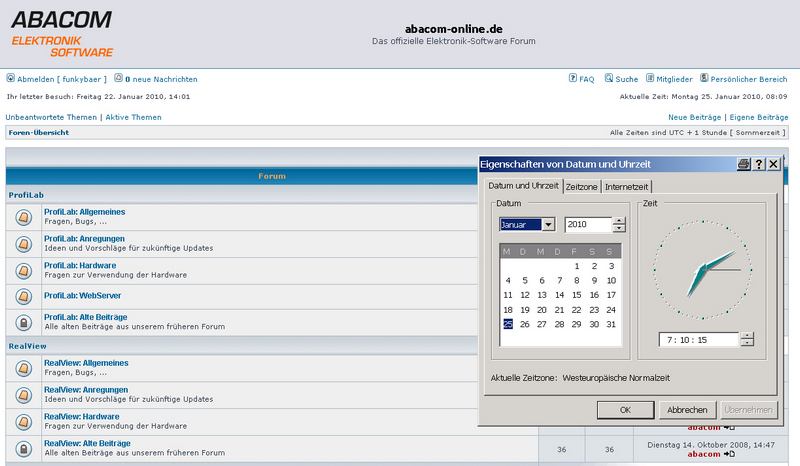Open RealView: Alte Beiträge forum
This screenshot has height=466, width=800.
87,443
